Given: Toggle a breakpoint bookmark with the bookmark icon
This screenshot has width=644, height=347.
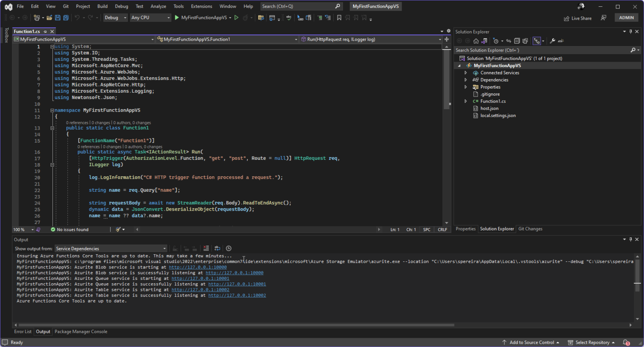Looking at the screenshot, I should (340, 18).
